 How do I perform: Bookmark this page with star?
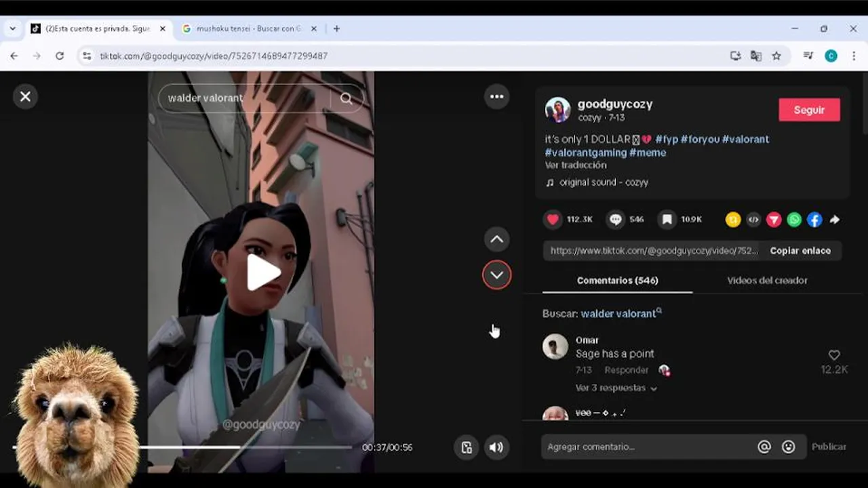point(776,56)
